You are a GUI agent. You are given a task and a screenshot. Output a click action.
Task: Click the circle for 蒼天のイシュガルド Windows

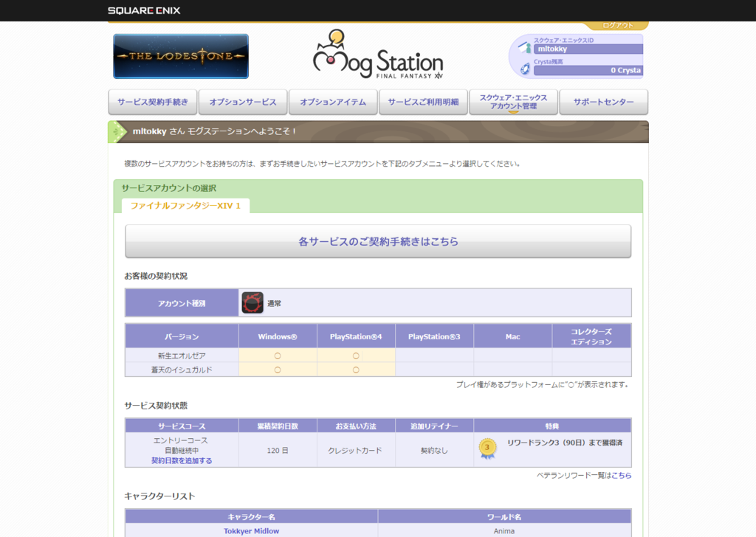[x=278, y=370]
